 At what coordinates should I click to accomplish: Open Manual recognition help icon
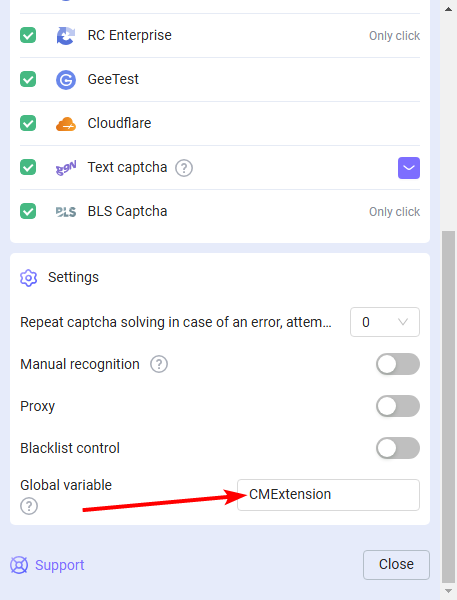[x=159, y=364]
